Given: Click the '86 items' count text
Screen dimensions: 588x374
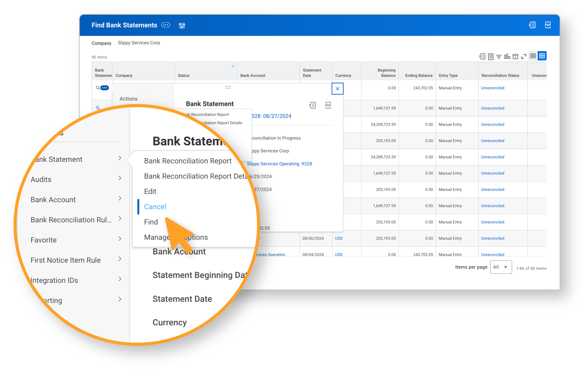Looking at the screenshot, I should pos(99,57).
